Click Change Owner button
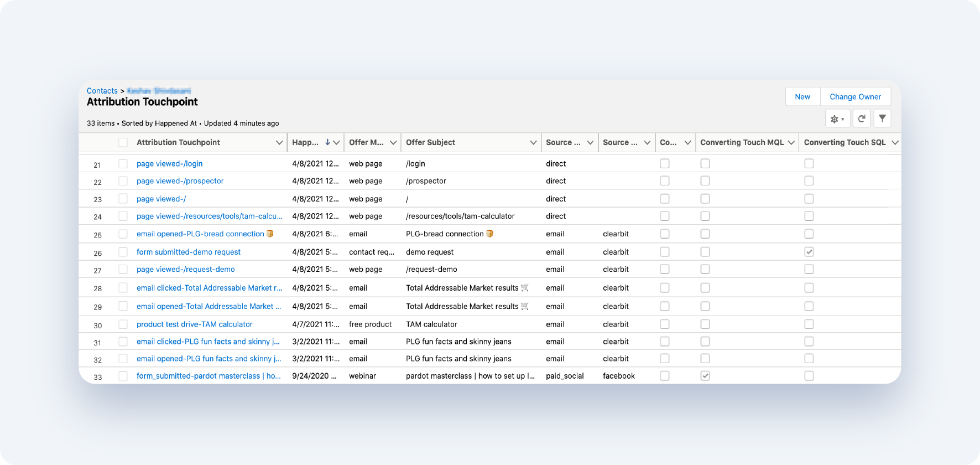 pos(855,96)
